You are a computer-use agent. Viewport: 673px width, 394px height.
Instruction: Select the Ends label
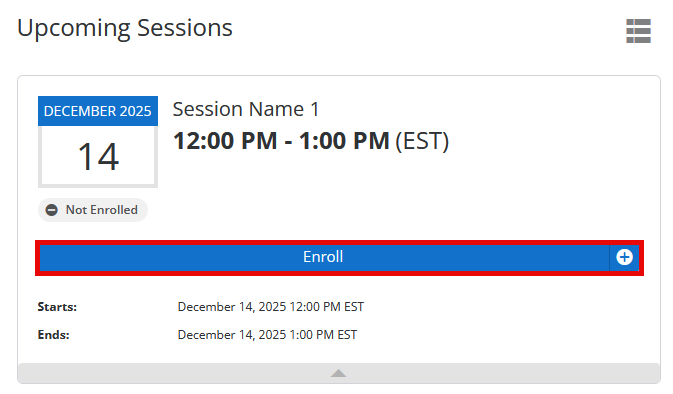point(54,335)
